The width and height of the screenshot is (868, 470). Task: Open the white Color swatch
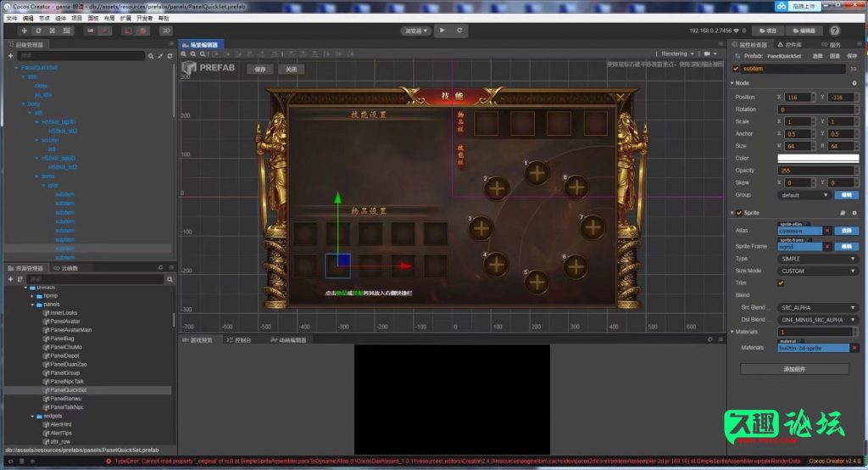point(818,159)
